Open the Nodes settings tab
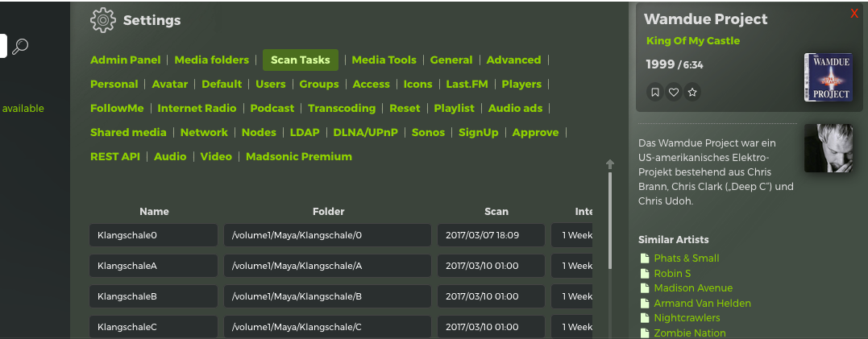This screenshot has height=339, width=868. 259,132
